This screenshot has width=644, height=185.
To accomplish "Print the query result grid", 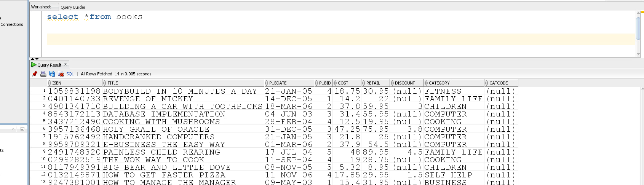I will [x=43, y=74].
